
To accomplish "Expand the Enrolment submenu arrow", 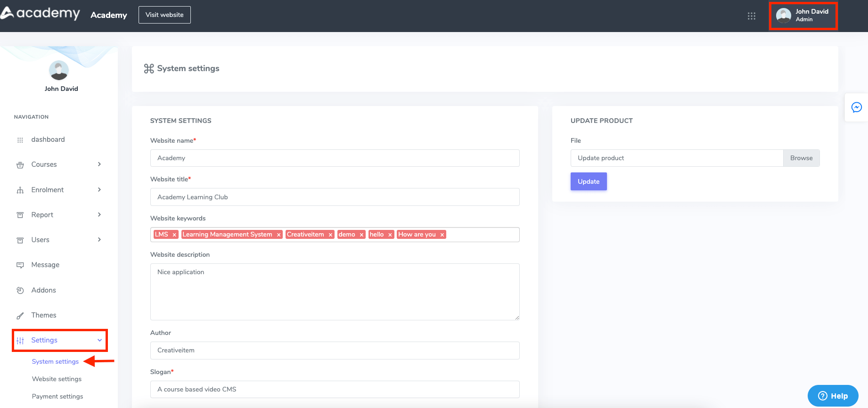I will click(x=99, y=190).
